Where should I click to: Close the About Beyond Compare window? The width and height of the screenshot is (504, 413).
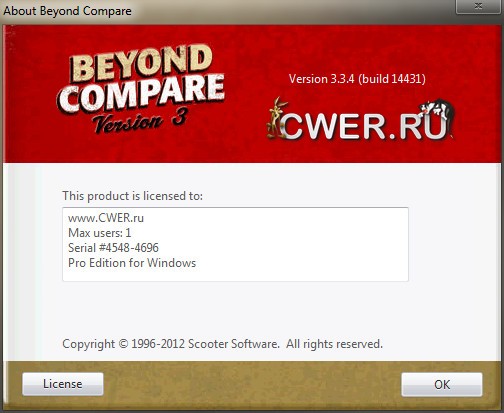pyautogui.click(x=479, y=6)
